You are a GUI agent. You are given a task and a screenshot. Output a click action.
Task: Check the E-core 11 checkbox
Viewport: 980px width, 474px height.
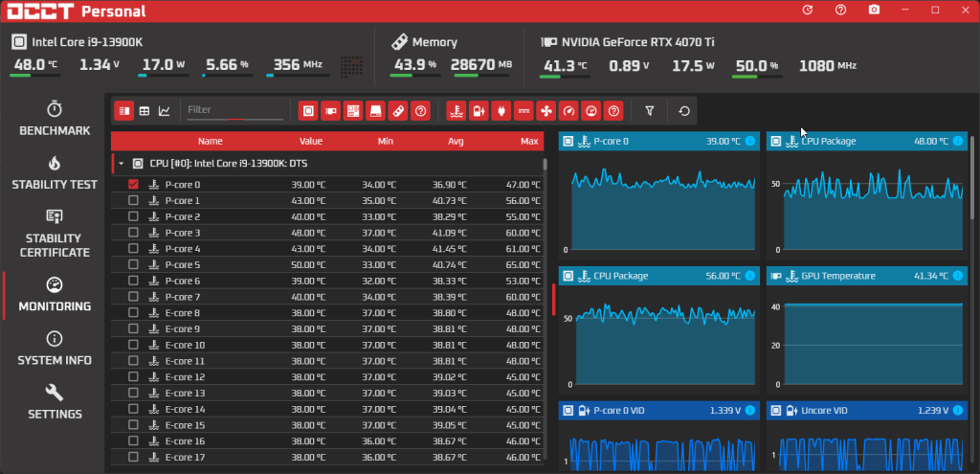(133, 361)
